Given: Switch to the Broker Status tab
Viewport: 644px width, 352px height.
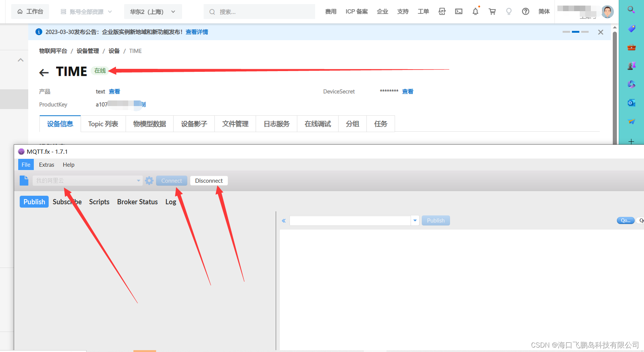Looking at the screenshot, I should [x=137, y=202].
